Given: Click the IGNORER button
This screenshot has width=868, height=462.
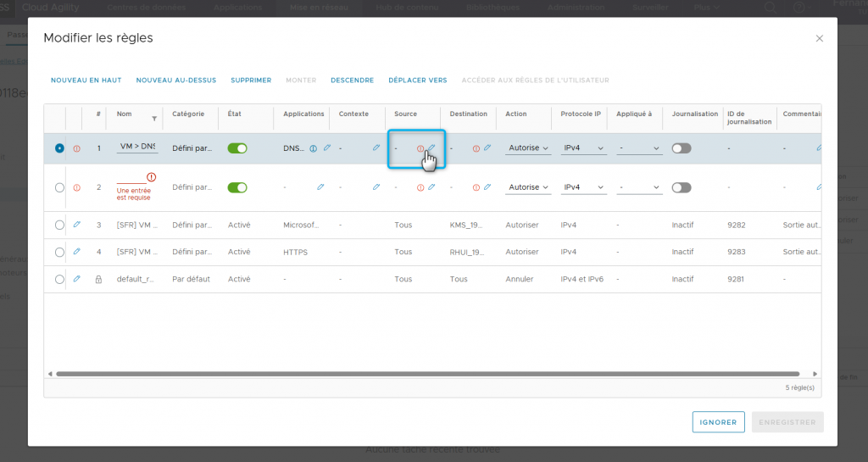Looking at the screenshot, I should (718, 422).
